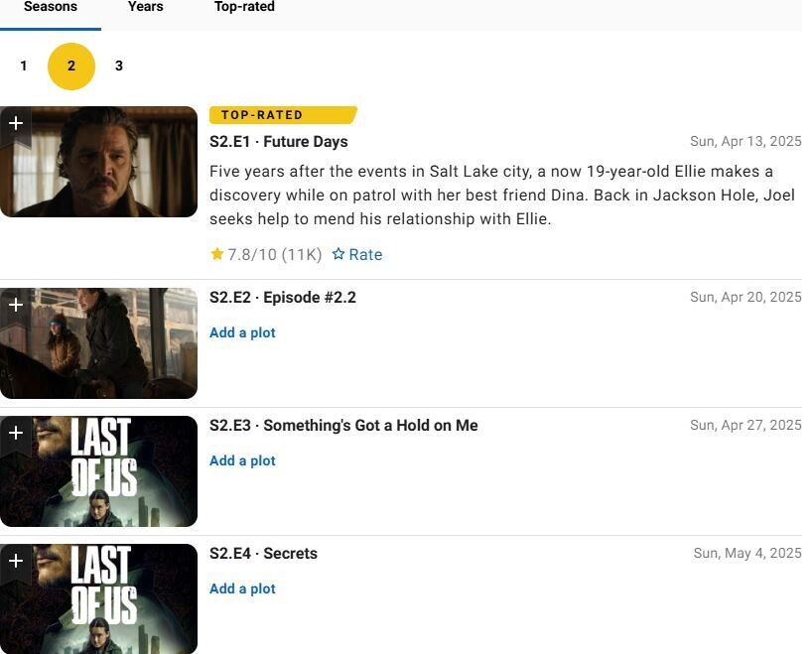This screenshot has height=654, width=812.
Task: Click Add a plot for Episode #2.2
Action: (242, 333)
